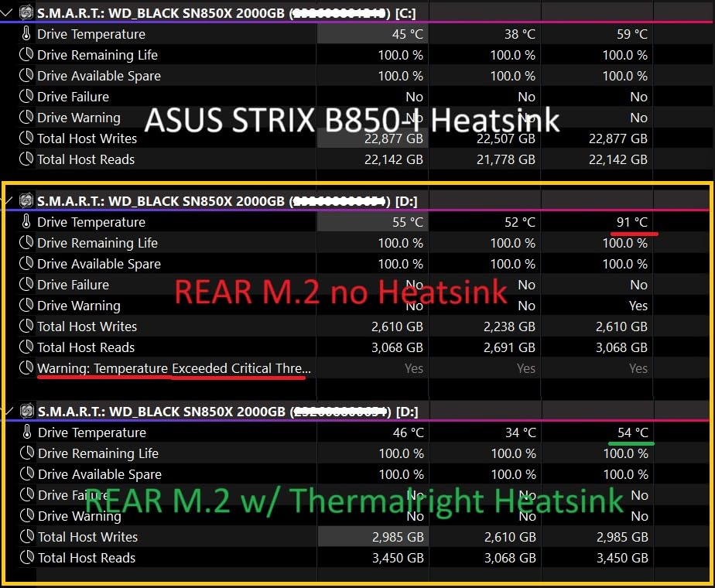715x588 pixels.
Task: Click the Drive Available Spare gauge icon in the 91 °C drive section
Action: (26, 264)
